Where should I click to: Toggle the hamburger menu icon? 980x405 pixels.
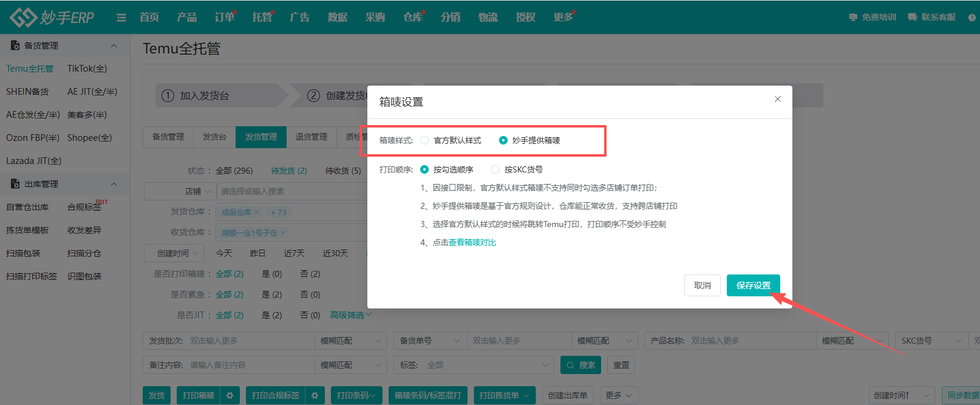coord(121,18)
